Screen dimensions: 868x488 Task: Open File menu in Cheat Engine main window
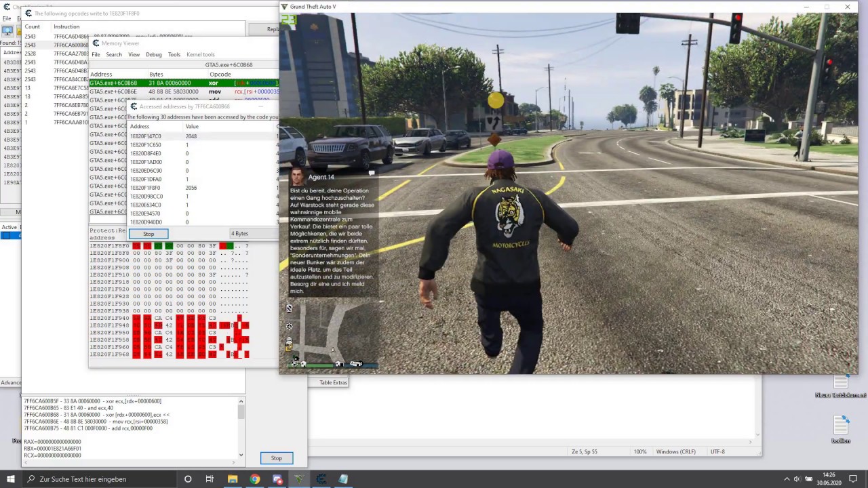click(x=7, y=18)
